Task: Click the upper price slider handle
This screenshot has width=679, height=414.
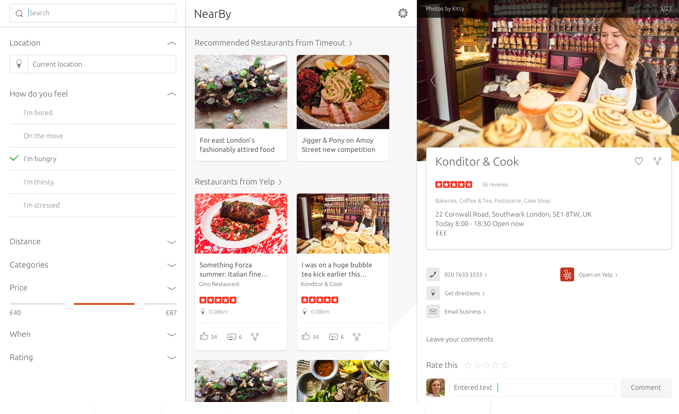Action: point(139,304)
